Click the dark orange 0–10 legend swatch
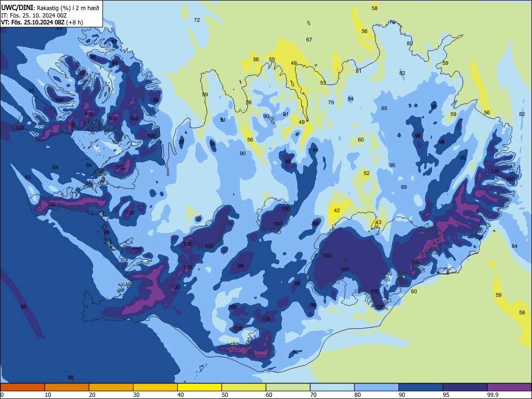The height and width of the screenshot is (399, 532). (x=22, y=387)
